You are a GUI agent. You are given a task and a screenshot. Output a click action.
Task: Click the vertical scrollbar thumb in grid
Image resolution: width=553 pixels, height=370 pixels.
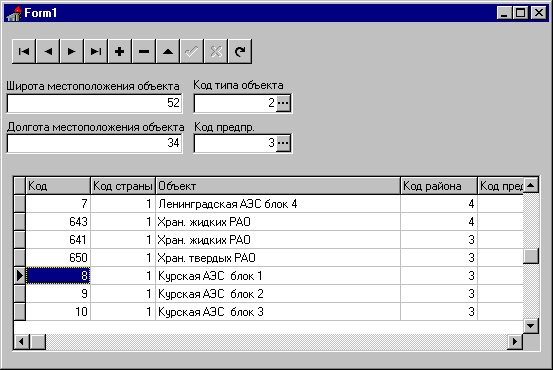click(531, 256)
